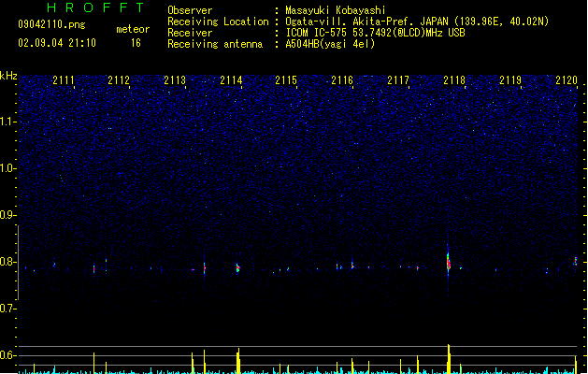Click the 0.6 frequency axis label
The image size is (588, 374).
7,355
